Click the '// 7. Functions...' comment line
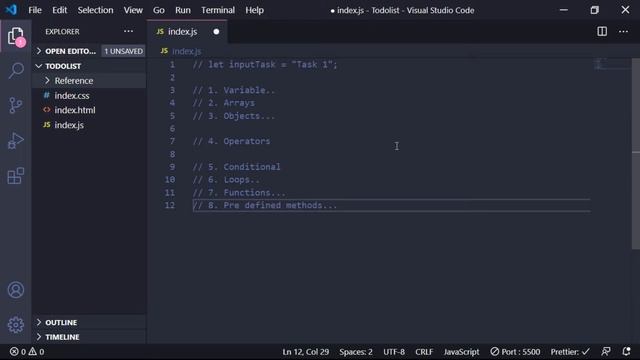 point(239,193)
